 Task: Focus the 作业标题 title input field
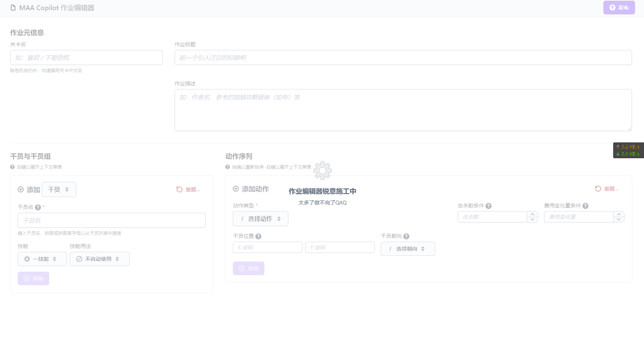pyautogui.click(x=403, y=57)
